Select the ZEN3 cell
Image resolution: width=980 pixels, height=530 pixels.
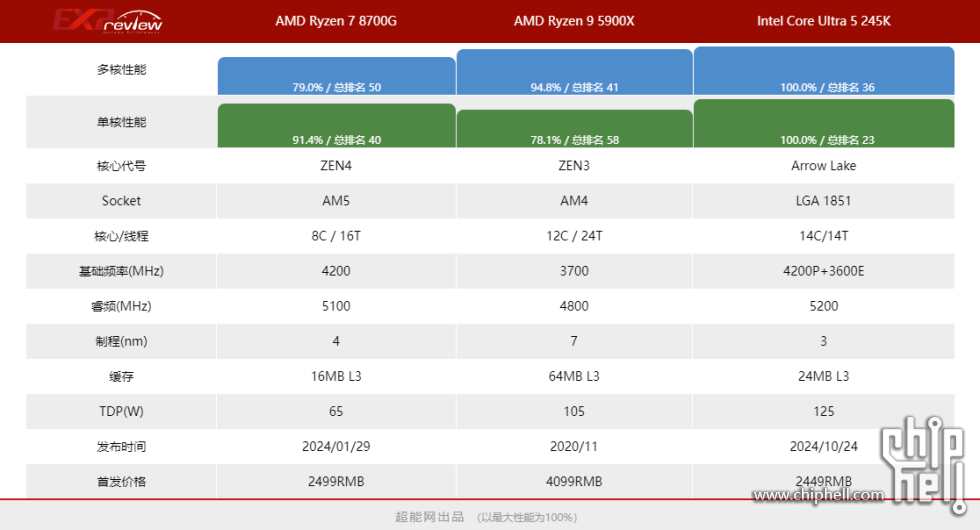click(574, 166)
